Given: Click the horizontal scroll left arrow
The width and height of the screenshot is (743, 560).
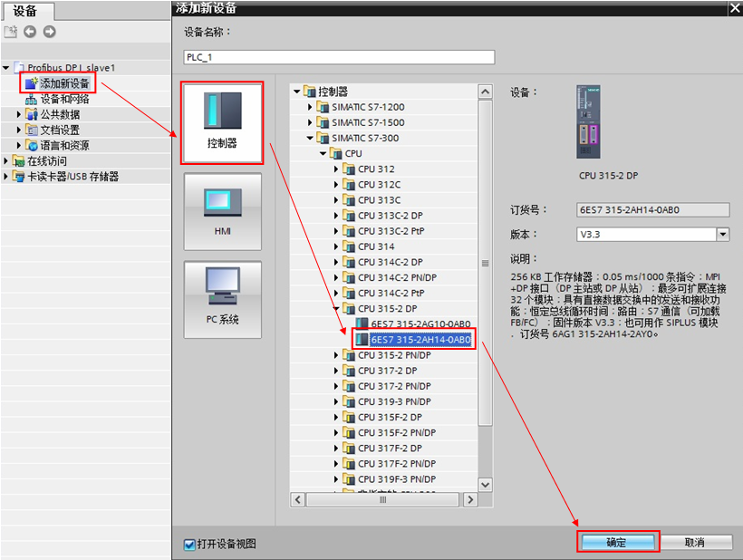Looking at the screenshot, I should 297,500.
